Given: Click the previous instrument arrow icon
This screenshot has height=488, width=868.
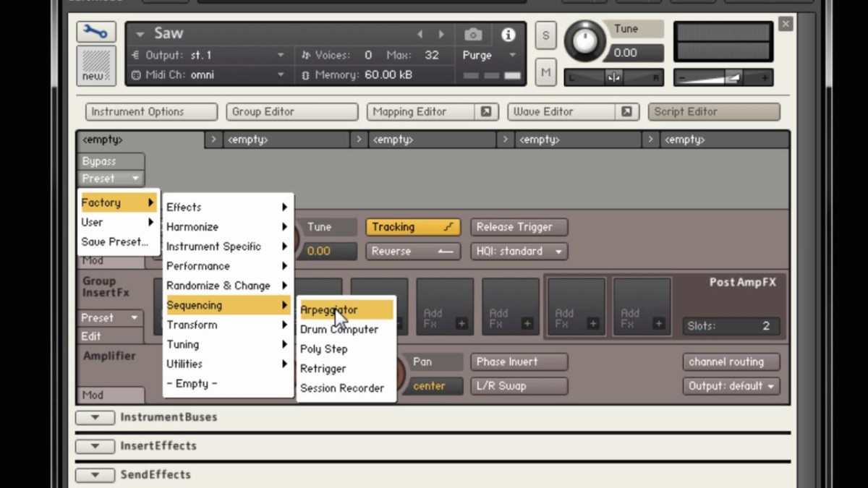Looking at the screenshot, I should (x=420, y=34).
